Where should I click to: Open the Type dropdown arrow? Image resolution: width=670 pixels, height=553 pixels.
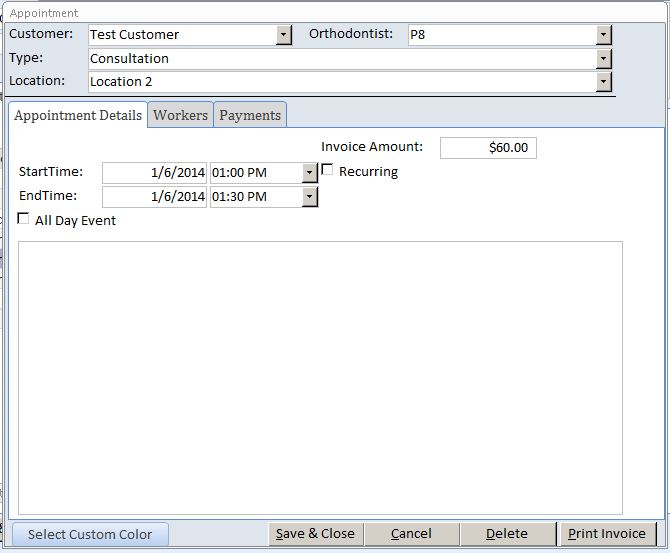coord(603,59)
